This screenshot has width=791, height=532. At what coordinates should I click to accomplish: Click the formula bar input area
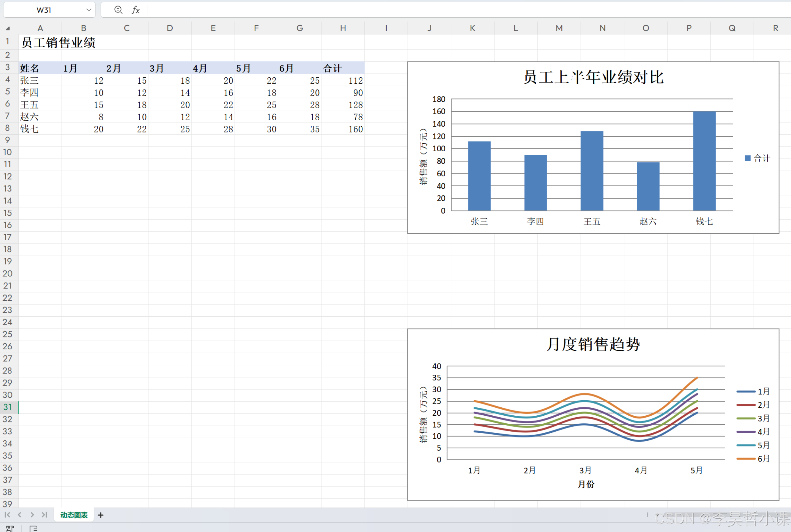[x=407, y=10]
